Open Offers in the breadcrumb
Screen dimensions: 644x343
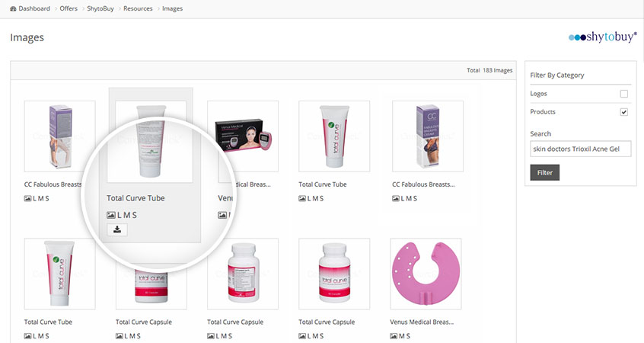point(69,8)
